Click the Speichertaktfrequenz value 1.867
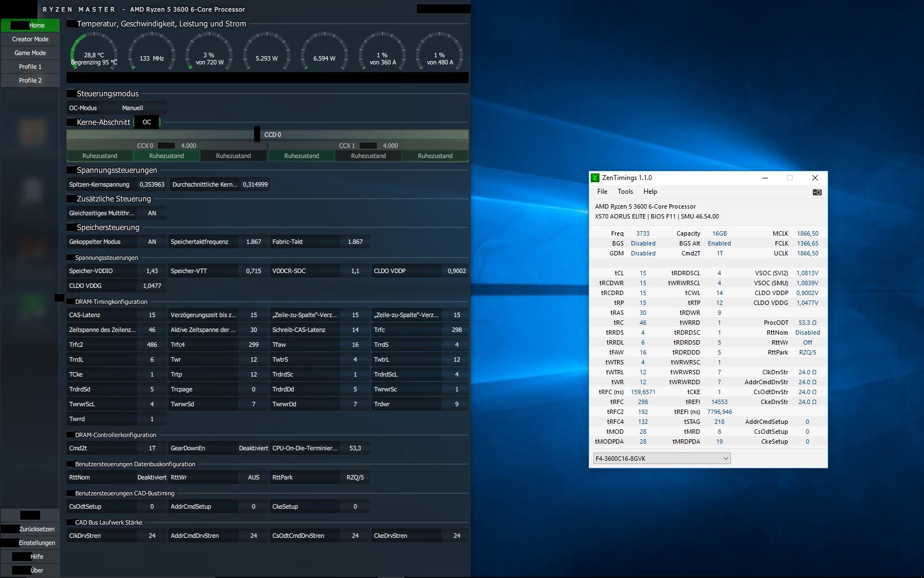 click(254, 242)
